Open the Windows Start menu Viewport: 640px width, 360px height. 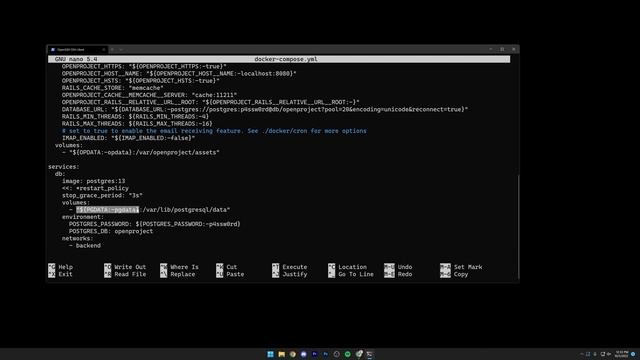click(x=270, y=354)
